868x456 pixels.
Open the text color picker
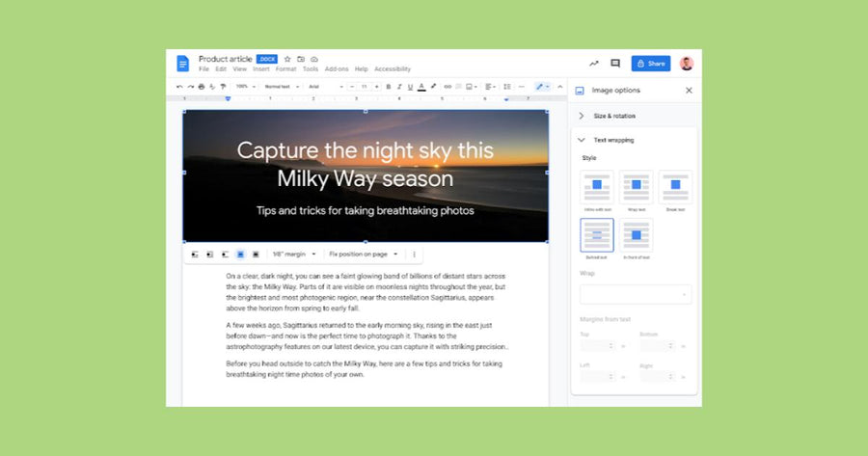click(421, 87)
